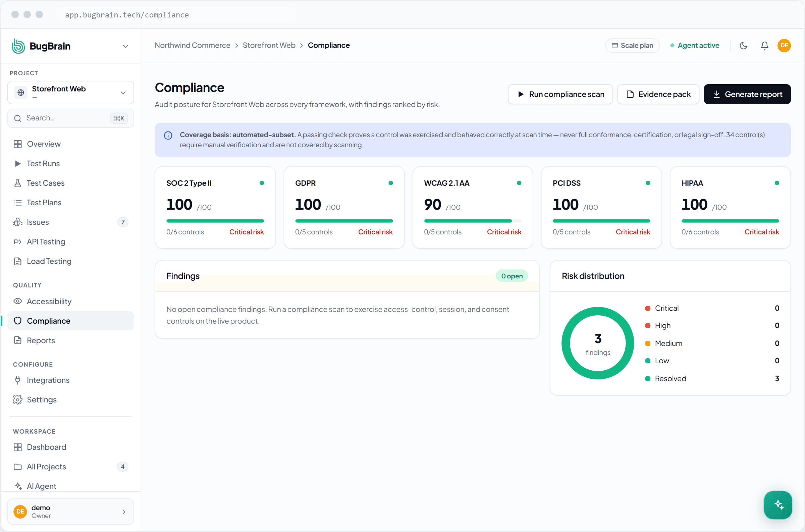
Task: Click the globe icon beside Storefront Web
Action: click(21, 92)
